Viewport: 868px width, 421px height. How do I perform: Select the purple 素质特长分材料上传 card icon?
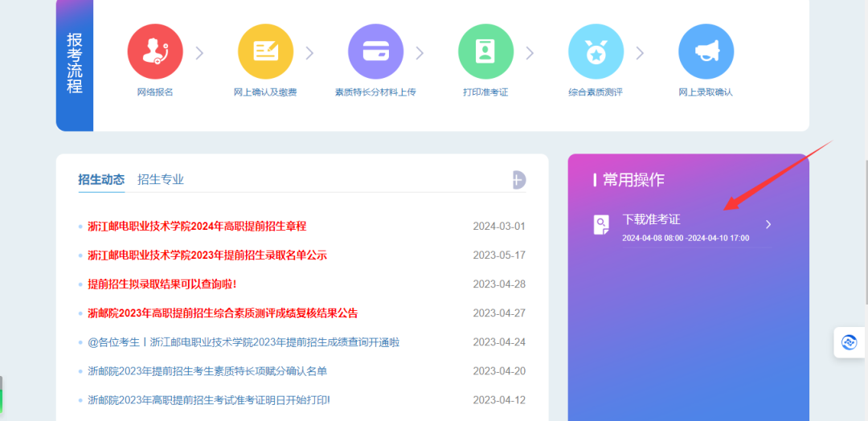tap(375, 52)
